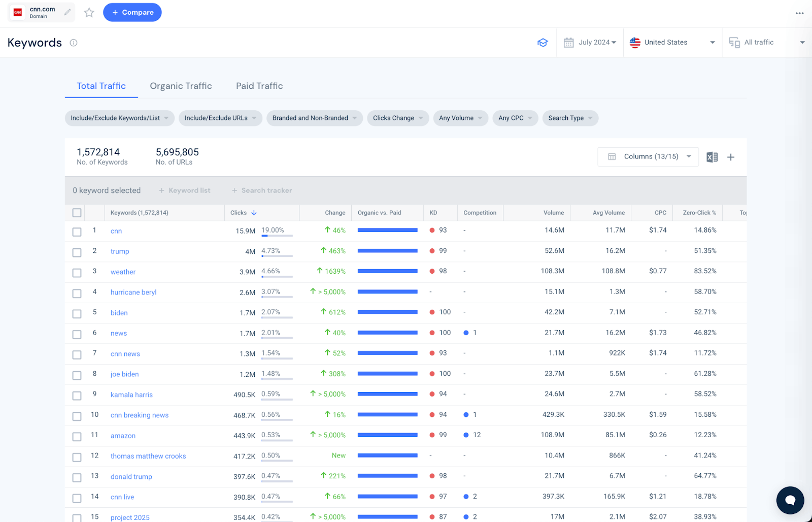Screen dimensions: 812x522
Task: Click the United States flag icon
Action: pyautogui.click(x=635, y=43)
